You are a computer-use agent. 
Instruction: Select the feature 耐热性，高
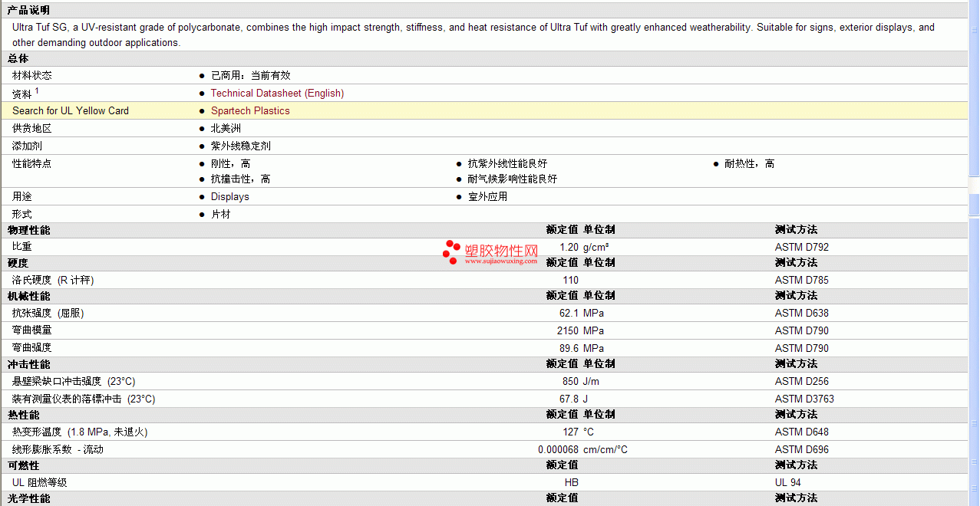[x=750, y=163]
